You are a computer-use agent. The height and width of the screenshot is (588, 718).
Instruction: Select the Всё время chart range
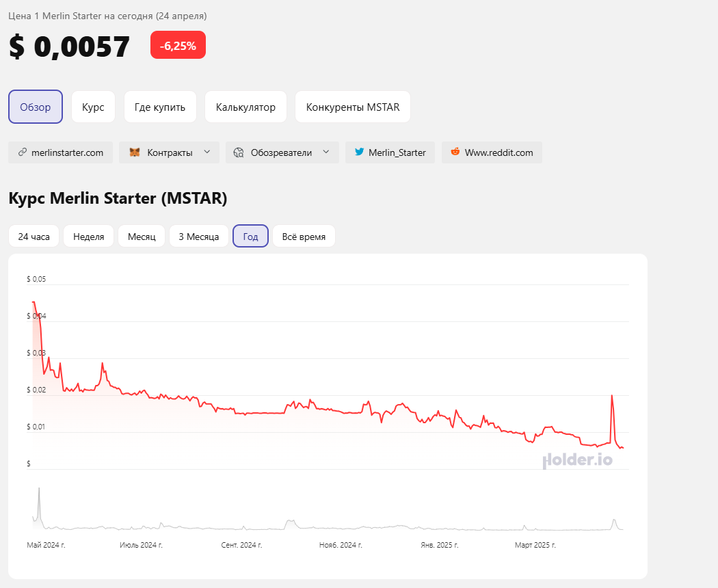304,237
